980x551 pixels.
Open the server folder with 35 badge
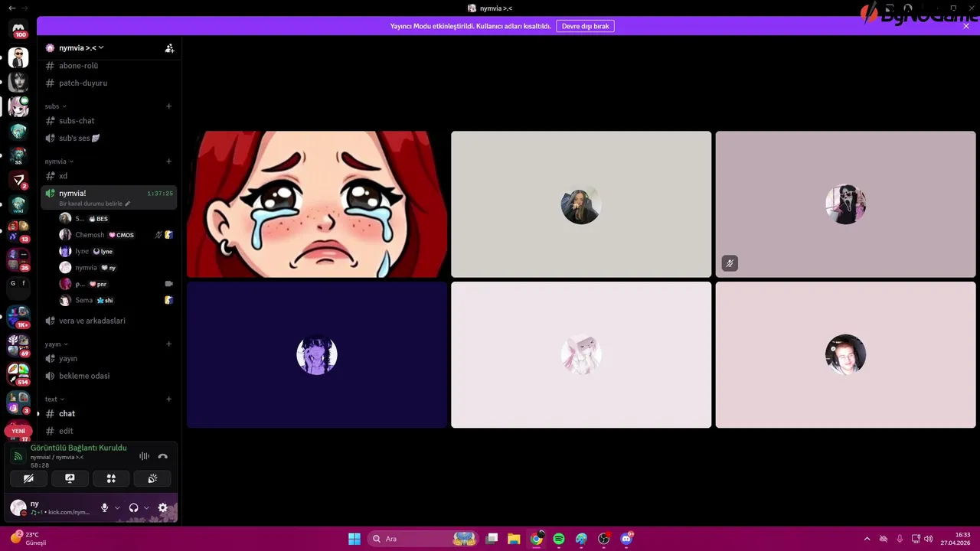click(18, 259)
